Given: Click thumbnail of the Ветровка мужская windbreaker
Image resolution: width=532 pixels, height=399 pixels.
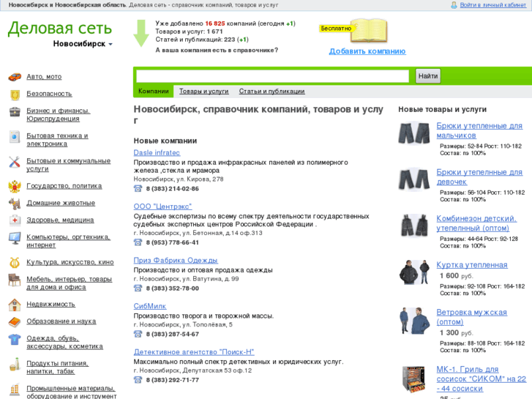Looking at the screenshot, I should [414, 321].
